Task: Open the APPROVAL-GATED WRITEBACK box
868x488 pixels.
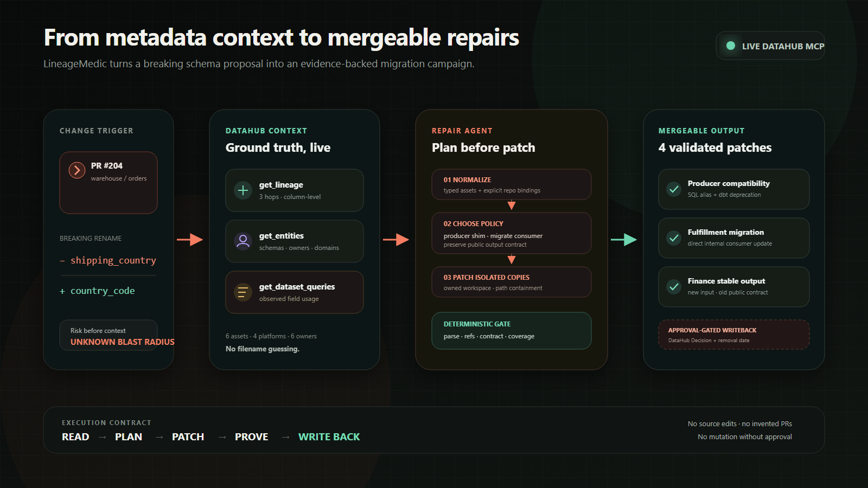Action: [734, 335]
